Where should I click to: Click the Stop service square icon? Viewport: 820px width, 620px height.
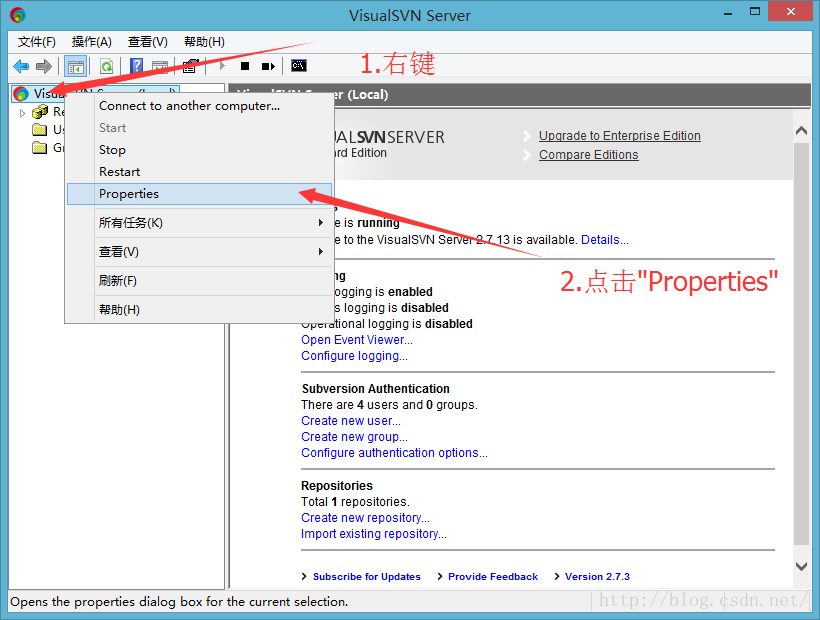245,66
